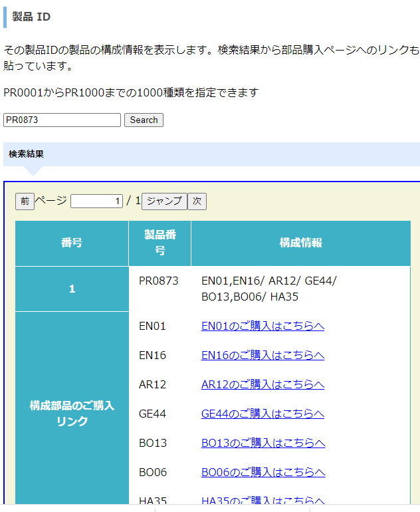The image size is (420, 512).
Task: Click the 製品 ID page heading
Action: pos(31,17)
